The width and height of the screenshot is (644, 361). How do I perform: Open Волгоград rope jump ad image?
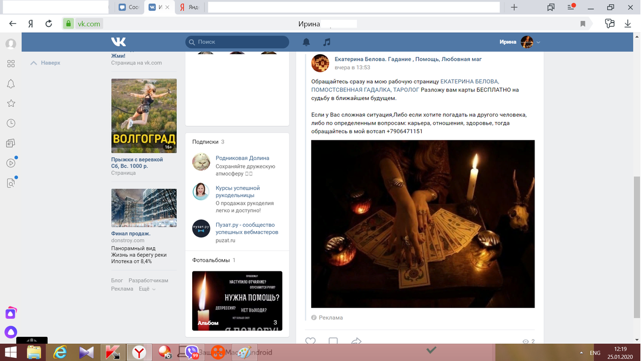[x=144, y=116]
